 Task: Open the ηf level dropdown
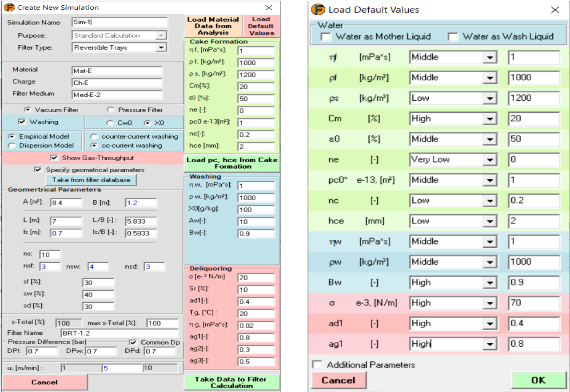tap(489, 57)
